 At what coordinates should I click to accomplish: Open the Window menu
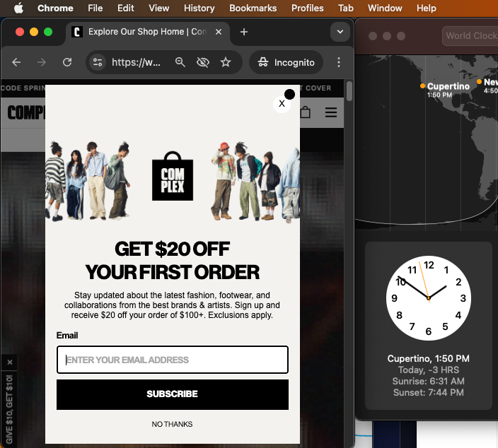[x=385, y=8]
